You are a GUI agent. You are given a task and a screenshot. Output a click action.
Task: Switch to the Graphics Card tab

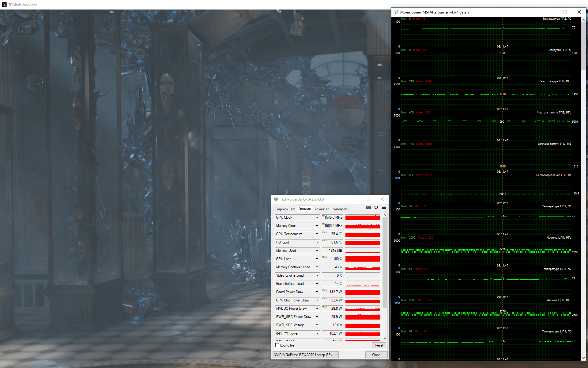coord(285,209)
